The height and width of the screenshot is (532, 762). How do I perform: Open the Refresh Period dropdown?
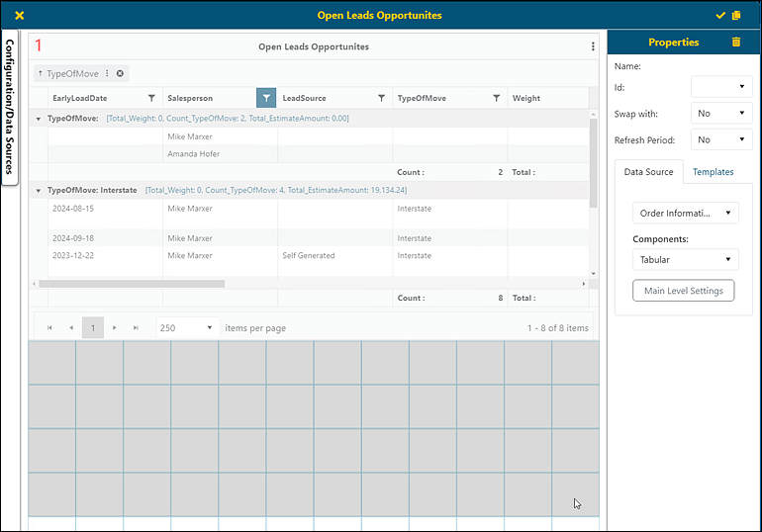pos(720,140)
